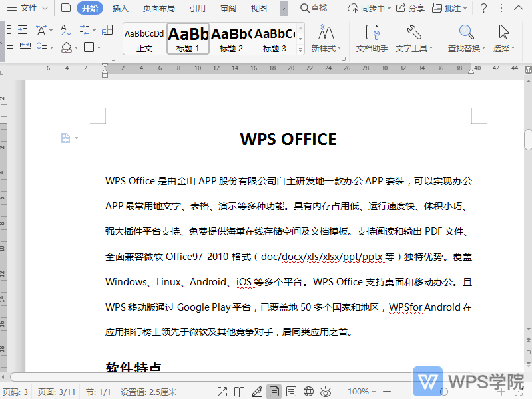This screenshot has height=399, width=532.
Task: Click the Save icon in the title bar
Action: 65,8
